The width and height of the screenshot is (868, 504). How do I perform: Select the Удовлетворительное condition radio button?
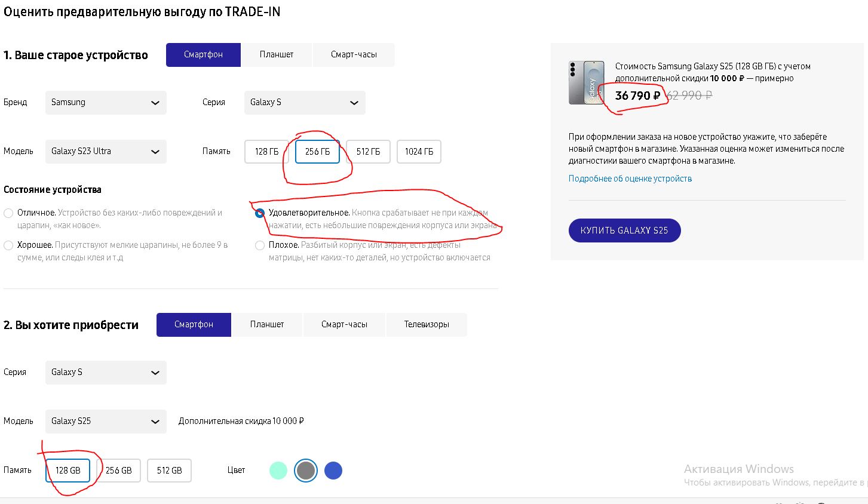pos(260,213)
